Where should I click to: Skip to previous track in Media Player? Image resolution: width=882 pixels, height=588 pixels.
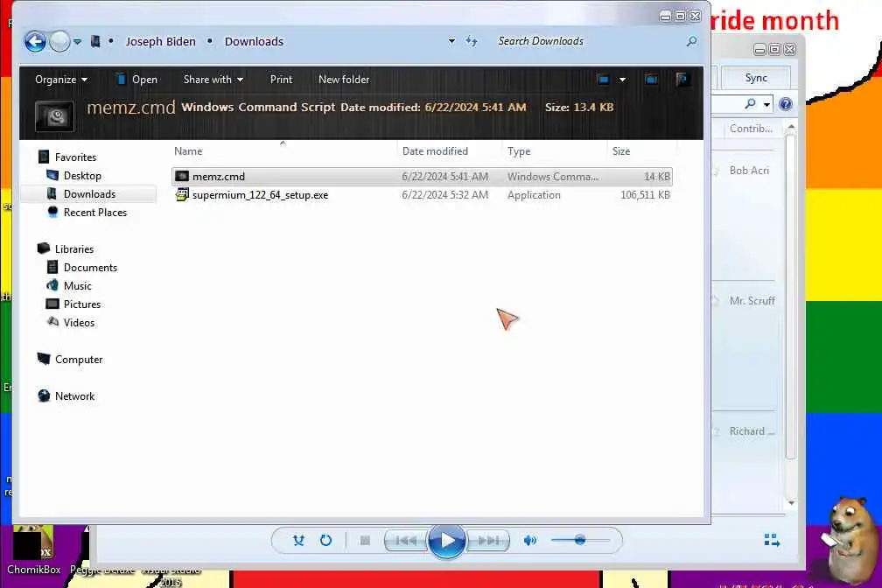tap(406, 541)
